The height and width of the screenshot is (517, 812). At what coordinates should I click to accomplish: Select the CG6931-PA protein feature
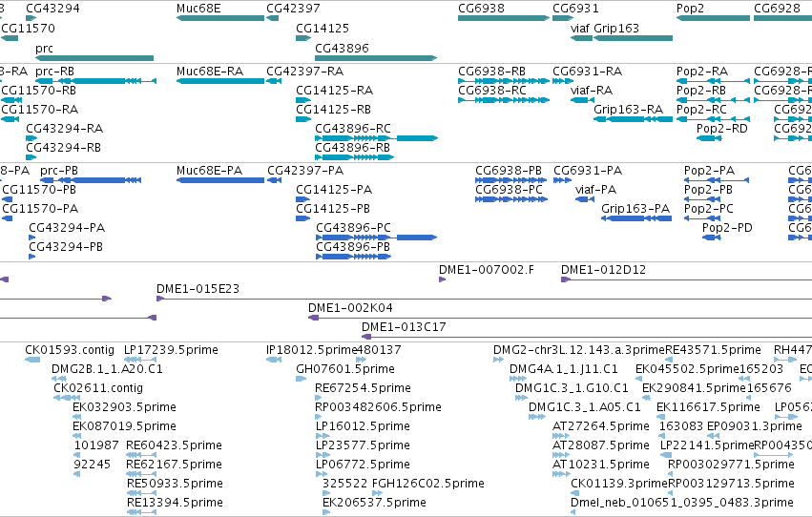pos(562,180)
